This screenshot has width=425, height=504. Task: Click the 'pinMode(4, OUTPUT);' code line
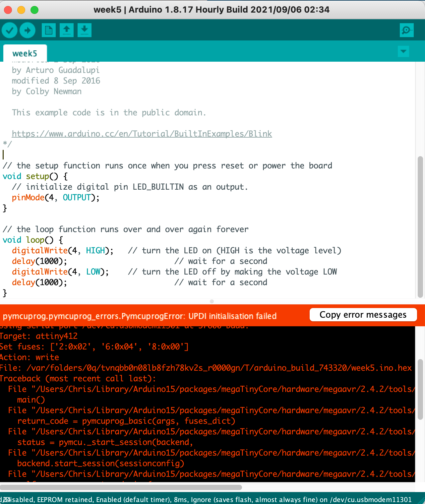coord(56,197)
